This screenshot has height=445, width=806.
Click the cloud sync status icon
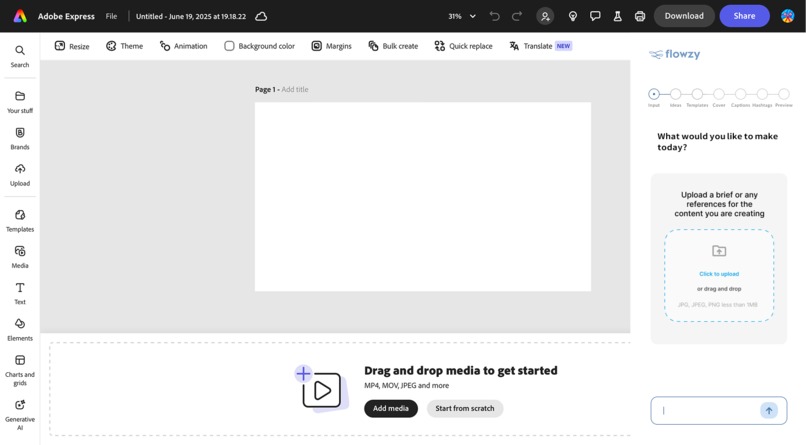click(x=261, y=16)
